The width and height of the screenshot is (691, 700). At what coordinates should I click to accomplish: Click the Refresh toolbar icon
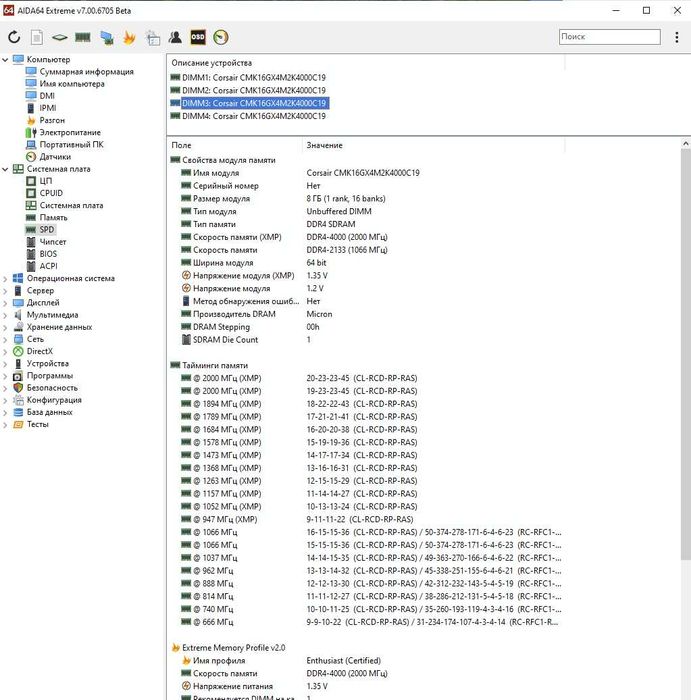[x=14, y=37]
